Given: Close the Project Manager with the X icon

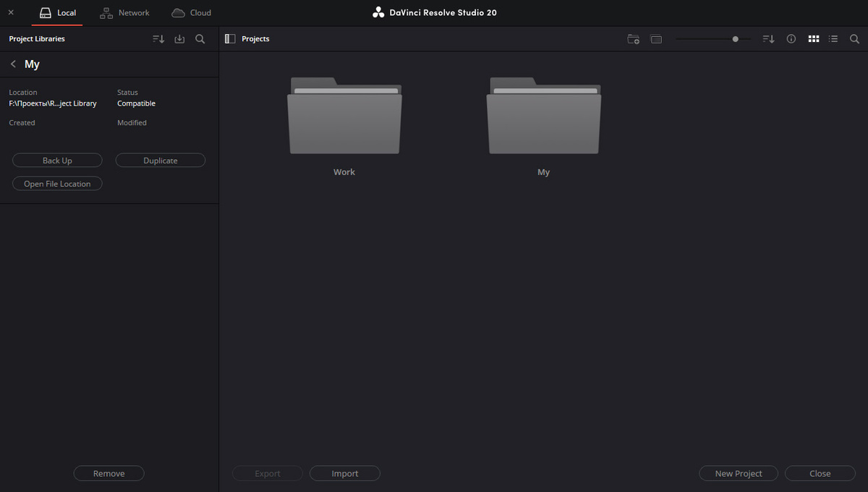Looking at the screenshot, I should click(11, 12).
